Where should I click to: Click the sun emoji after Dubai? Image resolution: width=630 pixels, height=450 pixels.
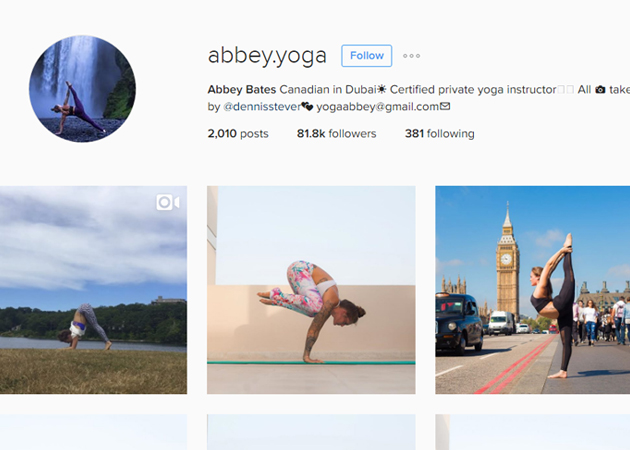pos(382,89)
